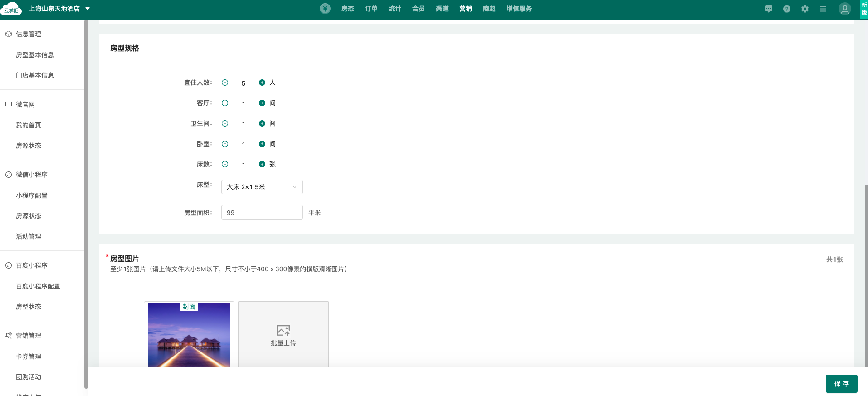This screenshot has height=396, width=868.
Task: Decrease 卧室 count
Action: [225, 144]
